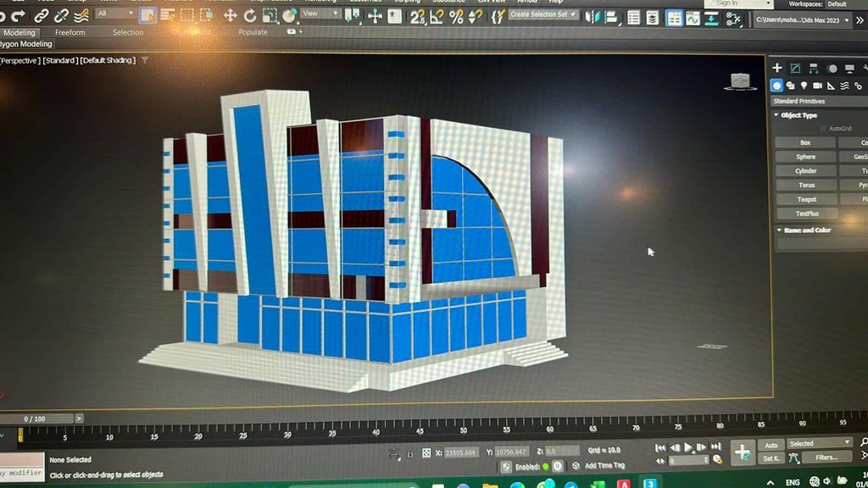Switch to the Selection ribbon tab
868x488 pixels.
click(x=128, y=33)
